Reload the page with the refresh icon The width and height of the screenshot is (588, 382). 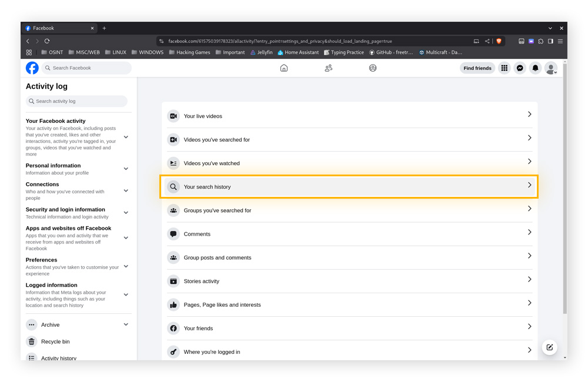[x=47, y=41]
